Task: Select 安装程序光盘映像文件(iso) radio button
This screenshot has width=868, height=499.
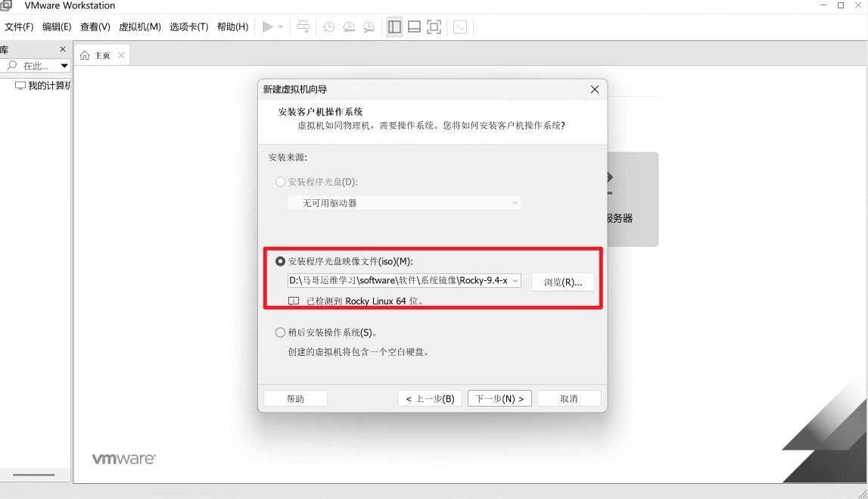Action: coord(280,260)
